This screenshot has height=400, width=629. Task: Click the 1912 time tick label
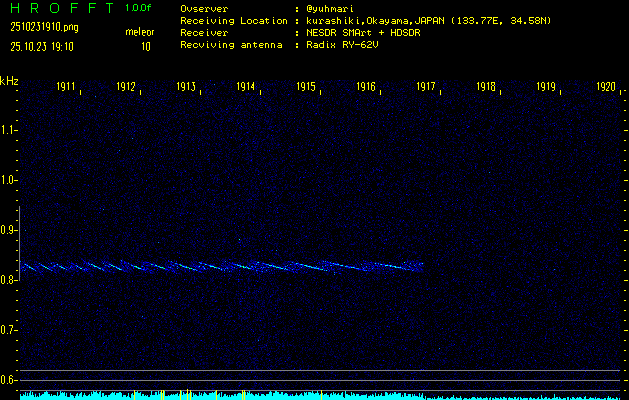click(x=127, y=88)
